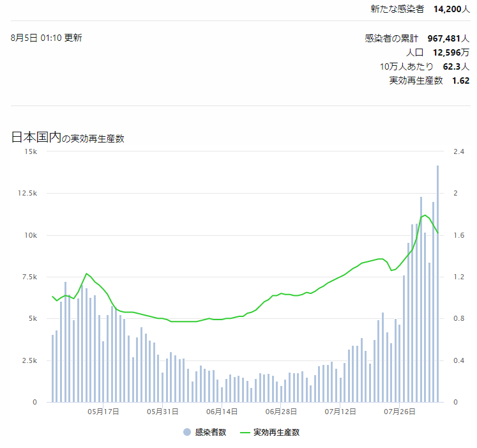Click the 1.2 right axis label
This screenshot has width=477, height=448.
click(458, 277)
